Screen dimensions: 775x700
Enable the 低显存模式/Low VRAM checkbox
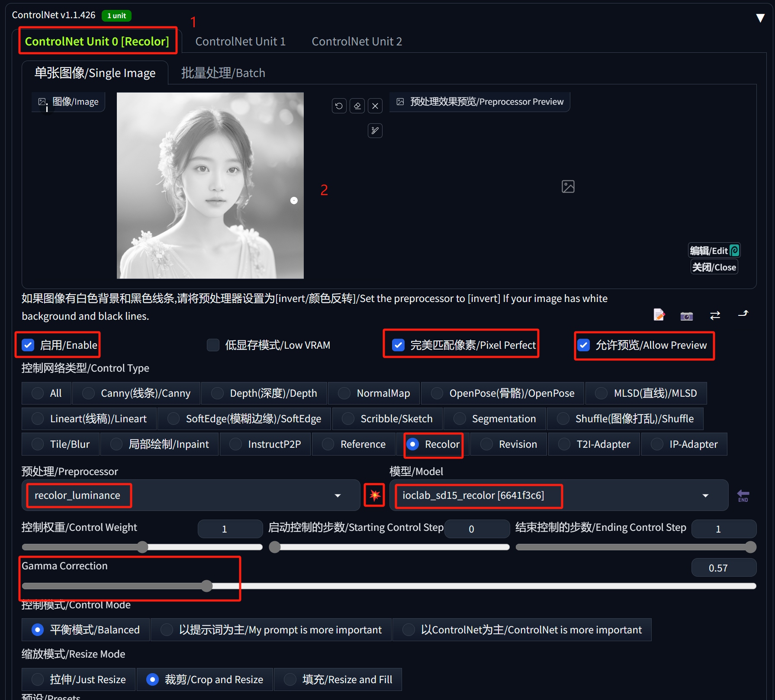[213, 345]
